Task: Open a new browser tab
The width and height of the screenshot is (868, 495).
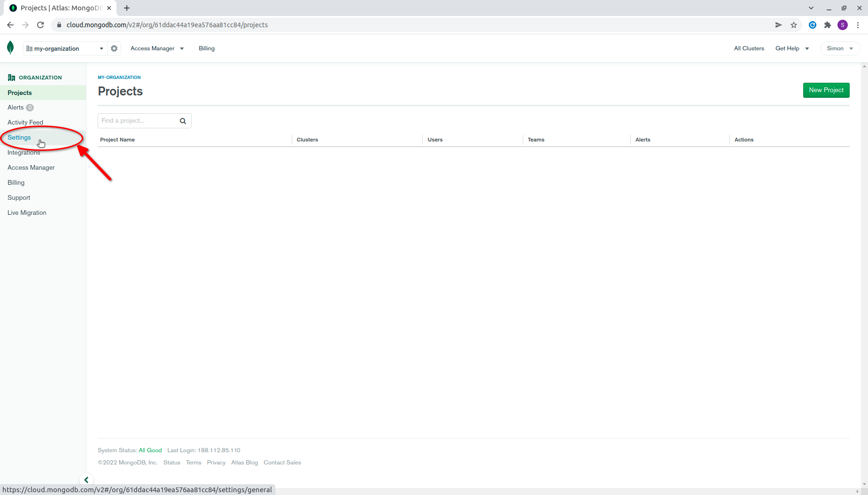Action: pyautogui.click(x=127, y=8)
